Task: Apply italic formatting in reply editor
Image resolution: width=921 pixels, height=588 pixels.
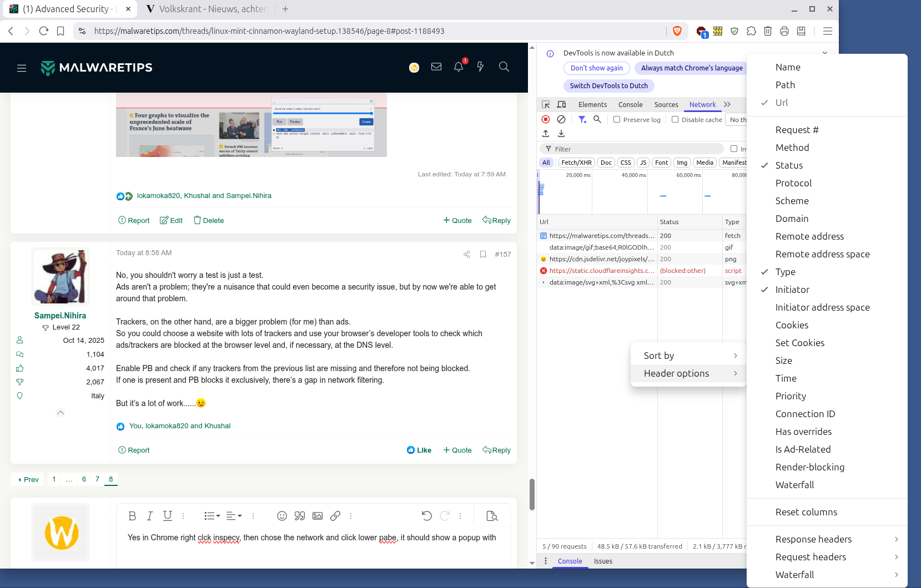Action: [x=149, y=516]
